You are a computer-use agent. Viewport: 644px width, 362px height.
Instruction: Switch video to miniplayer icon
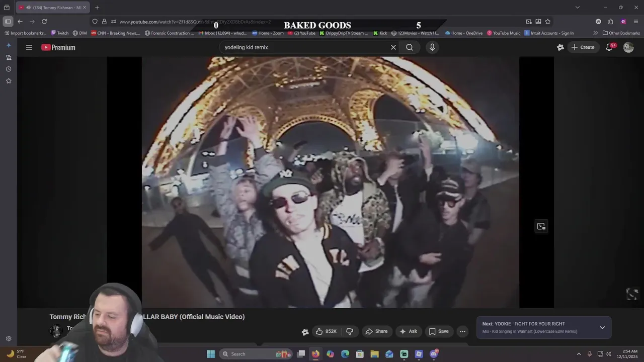(x=541, y=226)
